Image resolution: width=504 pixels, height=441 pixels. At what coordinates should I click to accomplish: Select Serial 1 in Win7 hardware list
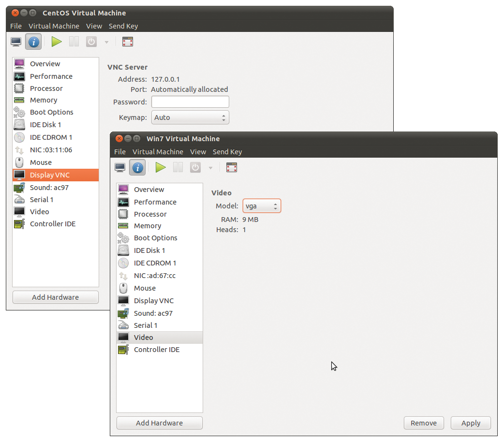[160, 325]
